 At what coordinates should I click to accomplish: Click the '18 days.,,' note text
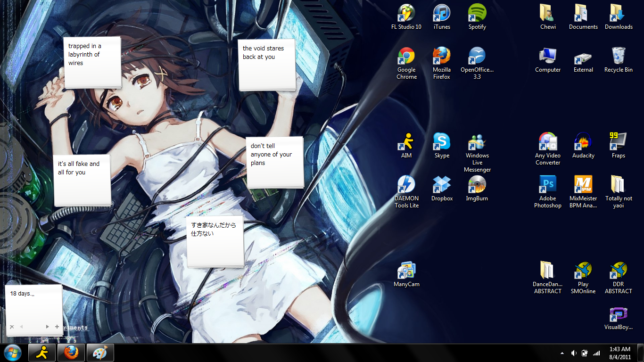[22, 294]
